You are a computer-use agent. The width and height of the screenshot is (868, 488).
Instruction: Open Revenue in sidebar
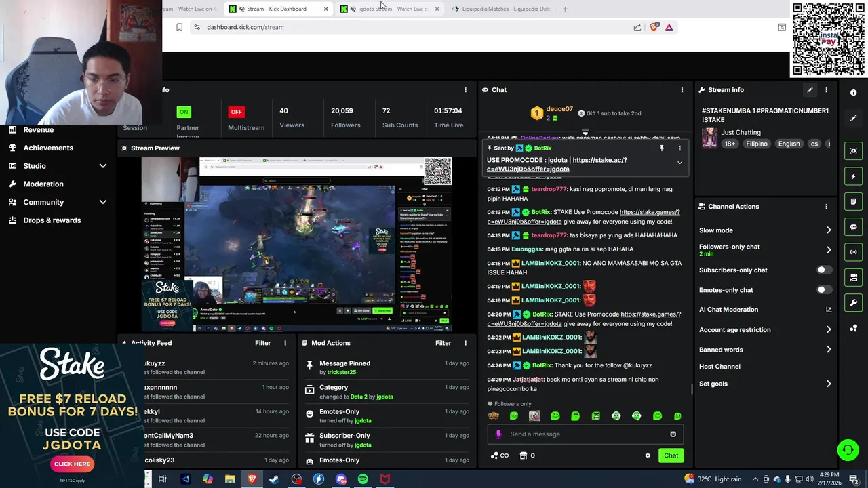39,130
